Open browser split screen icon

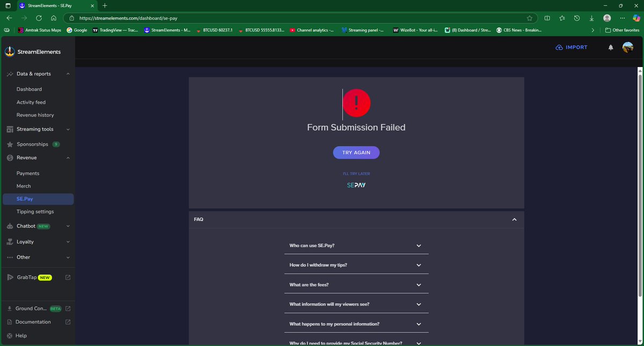547,18
